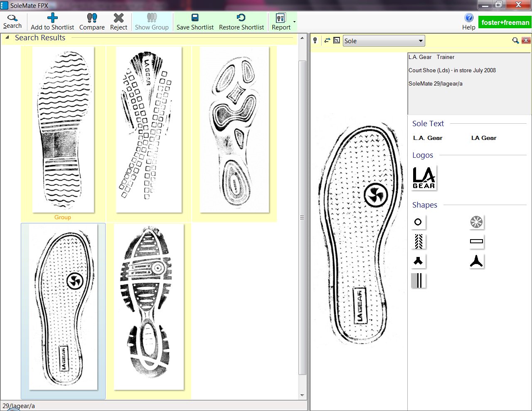The image size is (532, 411).
Task: Click the swap arrows icon in detail panel
Action: click(327, 40)
